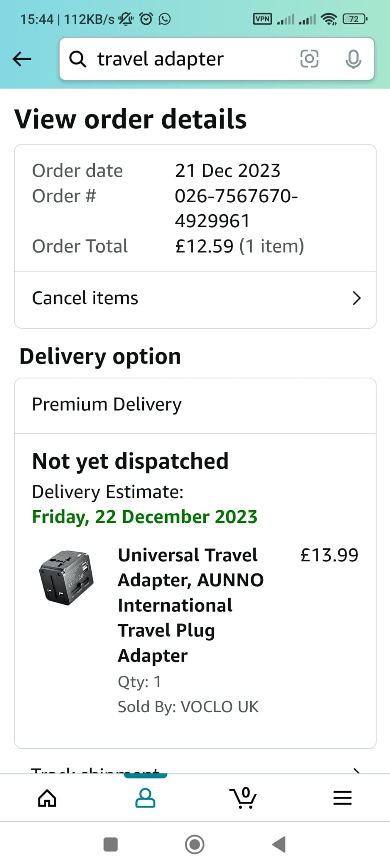Open camera lens search icon
Image resolution: width=390 pixels, height=868 pixels.
tap(309, 59)
